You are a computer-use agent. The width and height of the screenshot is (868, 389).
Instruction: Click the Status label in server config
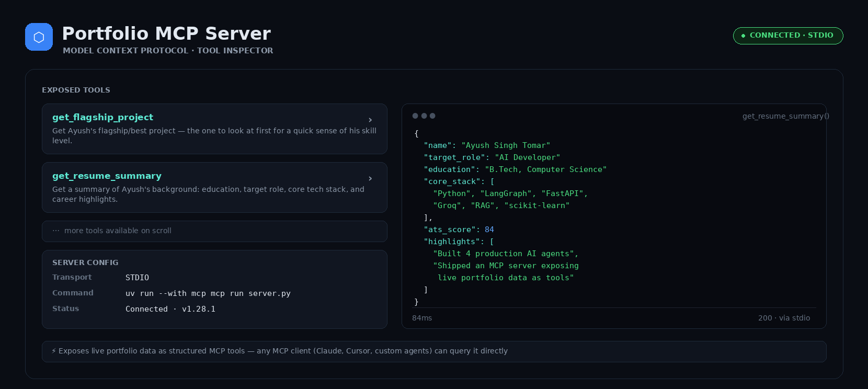pyautogui.click(x=65, y=308)
